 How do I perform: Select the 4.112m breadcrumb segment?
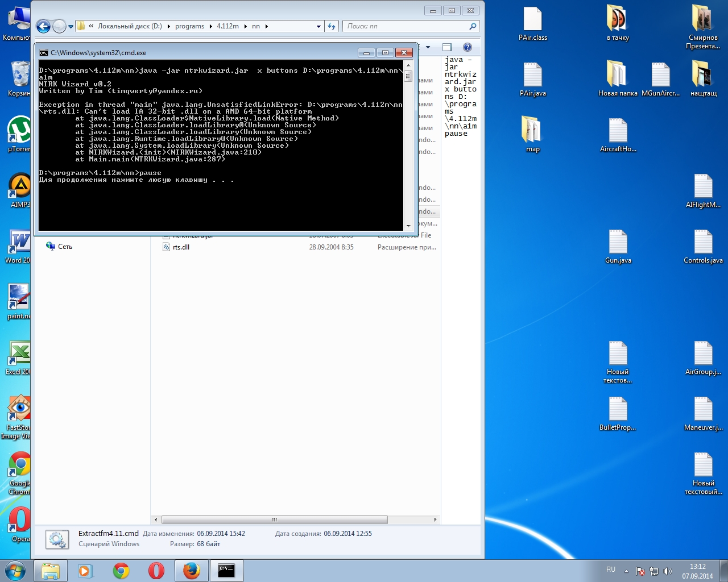[227, 26]
